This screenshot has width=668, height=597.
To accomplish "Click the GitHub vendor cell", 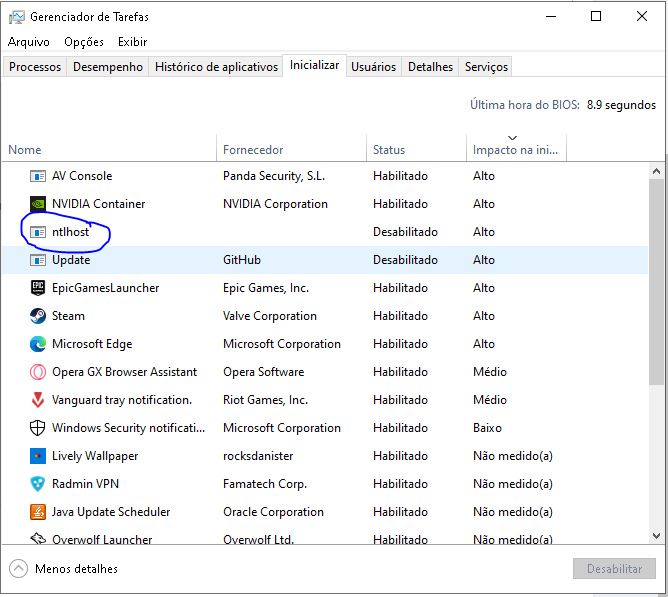I will [242, 260].
